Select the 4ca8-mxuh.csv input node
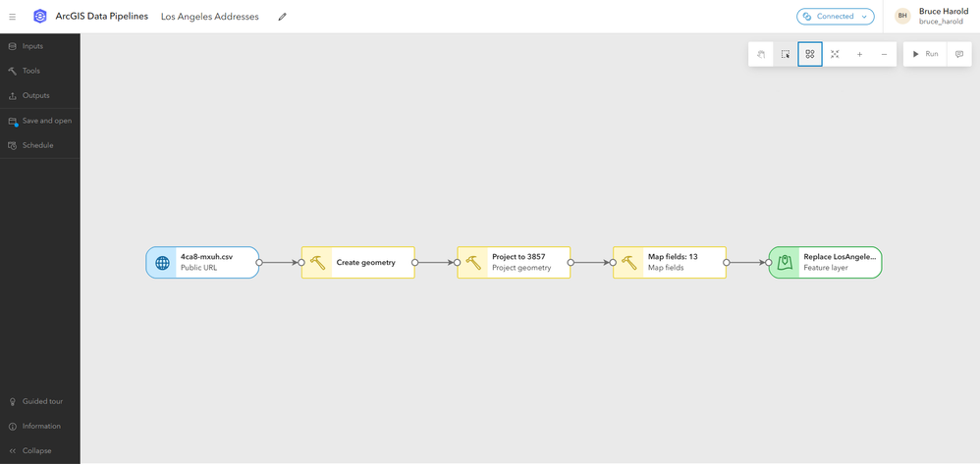 pos(202,262)
